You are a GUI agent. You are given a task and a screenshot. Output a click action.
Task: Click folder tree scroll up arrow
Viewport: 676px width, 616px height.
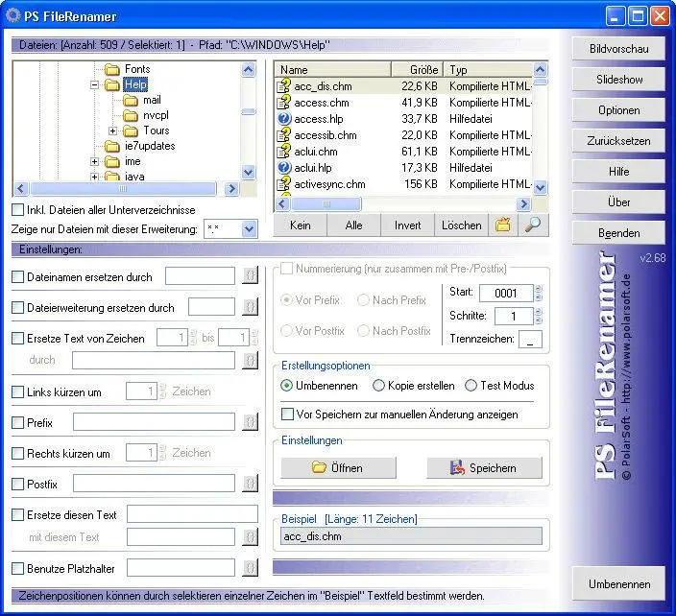[249, 69]
